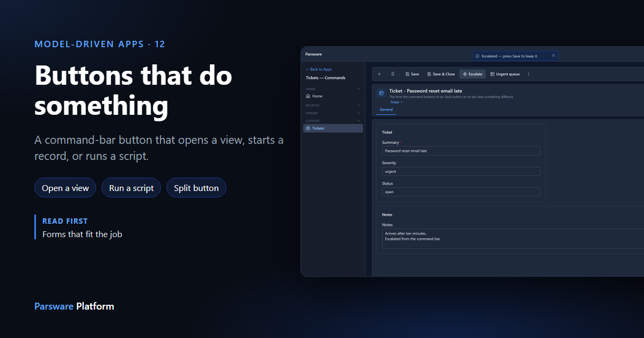Click the MODEL-DRIVEN APPS · 12 label

pyautogui.click(x=100, y=44)
